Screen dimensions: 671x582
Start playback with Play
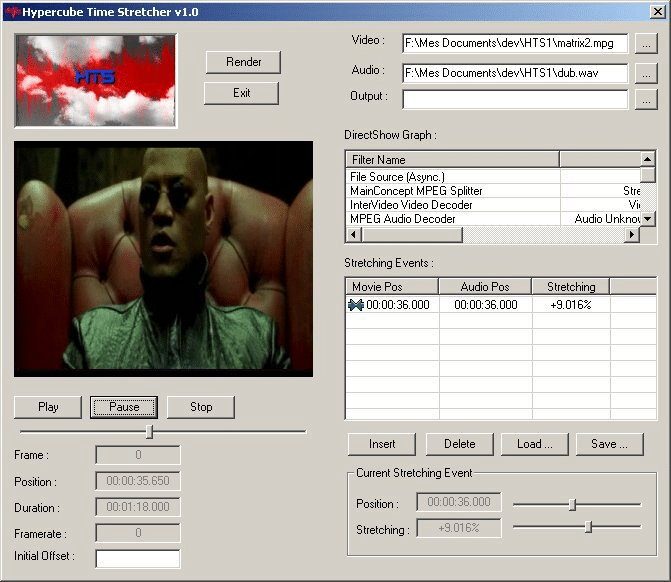coord(48,407)
